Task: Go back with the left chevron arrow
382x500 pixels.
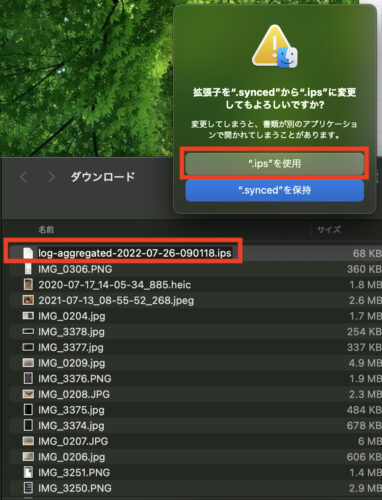Action: point(23,177)
